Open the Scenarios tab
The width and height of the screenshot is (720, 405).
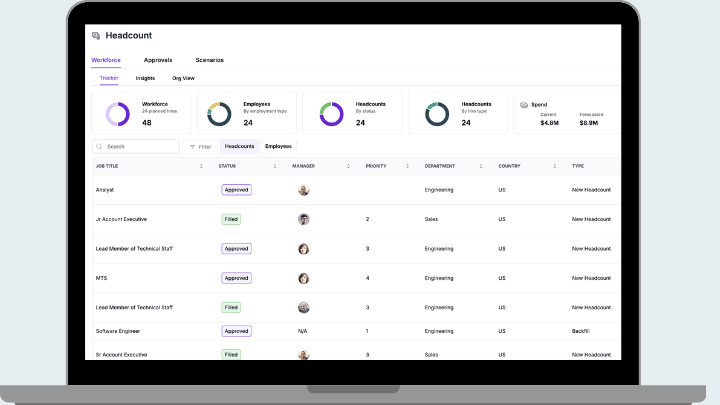[209, 60]
